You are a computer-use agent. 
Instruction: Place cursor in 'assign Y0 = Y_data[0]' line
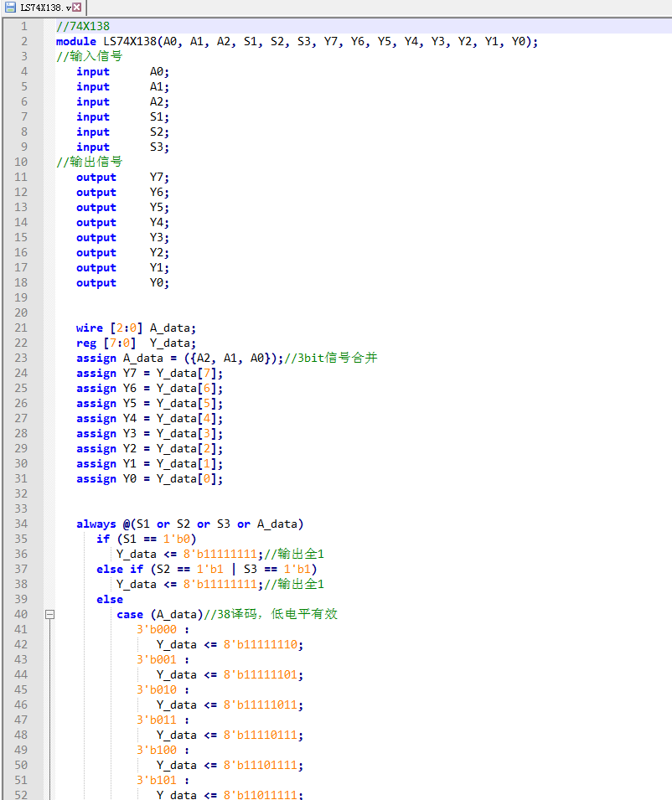click(x=149, y=478)
